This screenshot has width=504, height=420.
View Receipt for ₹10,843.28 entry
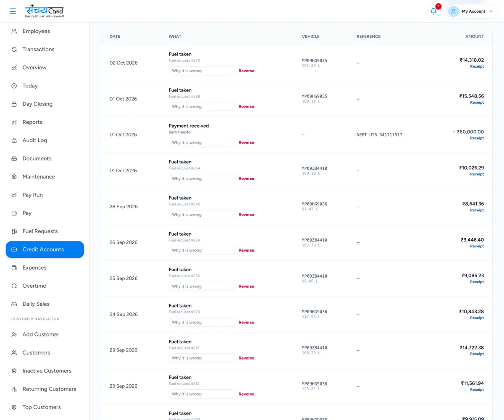click(477, 318)
